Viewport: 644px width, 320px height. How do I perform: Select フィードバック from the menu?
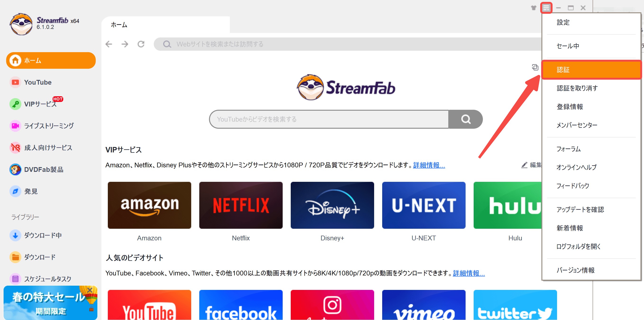591,186
